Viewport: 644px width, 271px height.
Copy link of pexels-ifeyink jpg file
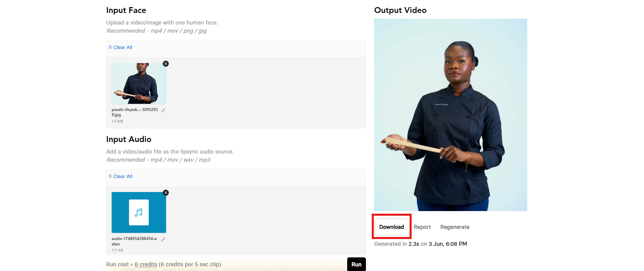[163, 110]
